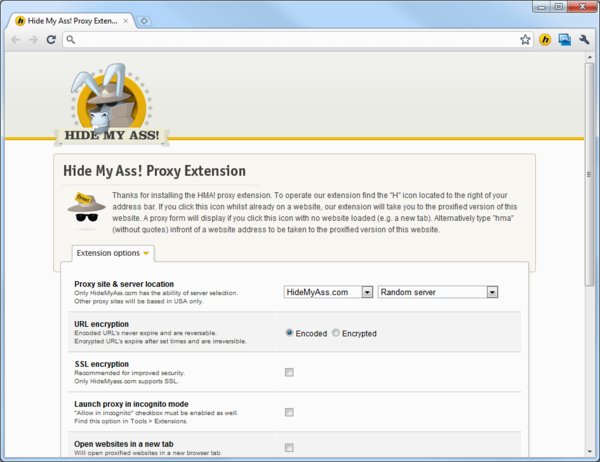Open the HMA 'h' extension icon in toolbar

[545, 39]
